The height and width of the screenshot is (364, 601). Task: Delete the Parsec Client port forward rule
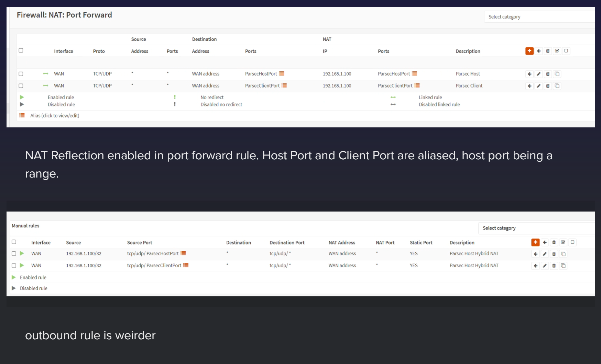point(548,86)
